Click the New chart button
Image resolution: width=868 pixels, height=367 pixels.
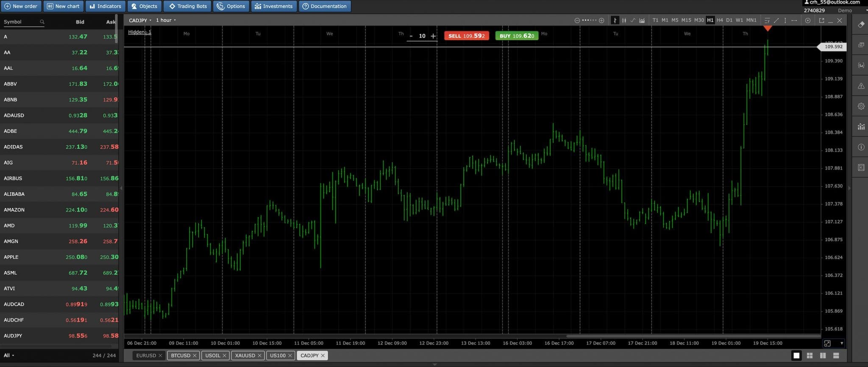(63, 6)
